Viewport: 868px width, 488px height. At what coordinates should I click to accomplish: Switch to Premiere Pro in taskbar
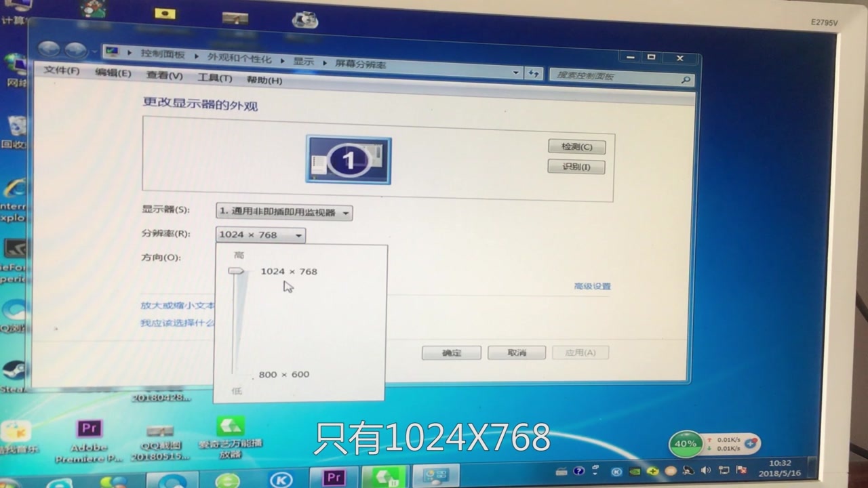coord(334,477)
